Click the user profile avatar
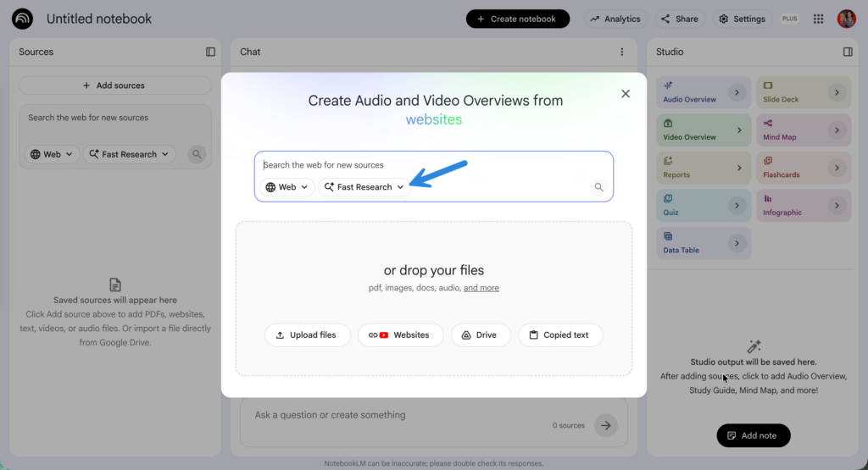This screenshot has width=868, height=470. (847, 19)
